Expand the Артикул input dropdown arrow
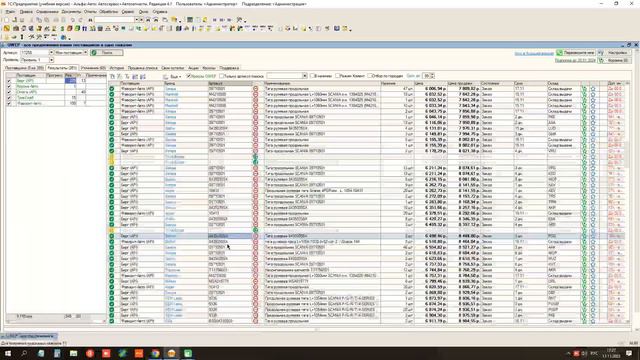The image size is (640, 360). 51,53
